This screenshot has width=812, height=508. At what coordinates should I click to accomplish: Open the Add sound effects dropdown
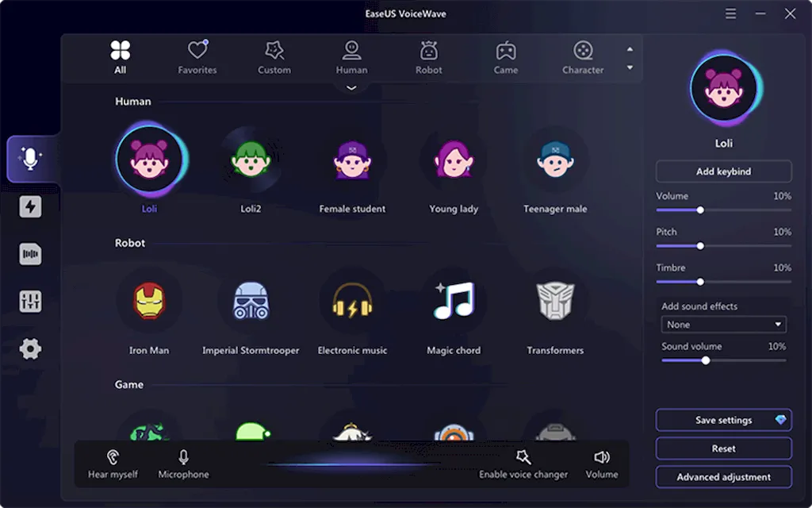coord(723,325)
